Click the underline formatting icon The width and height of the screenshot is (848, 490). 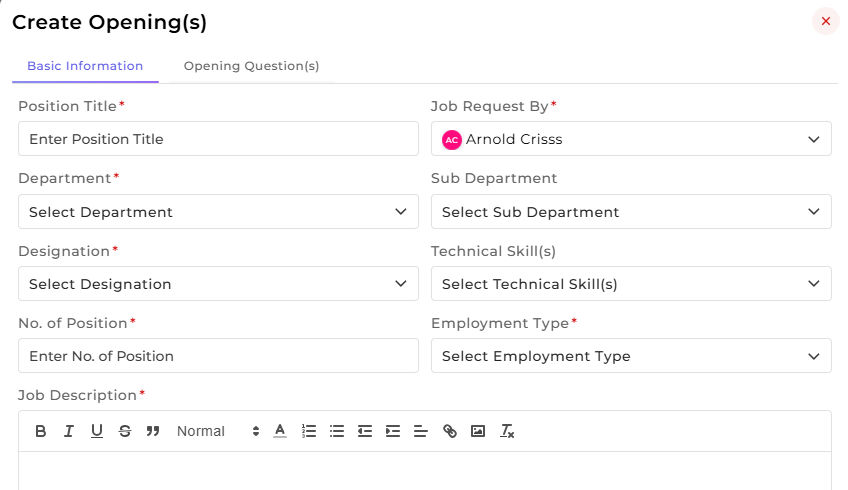click(x=97, y=431)
